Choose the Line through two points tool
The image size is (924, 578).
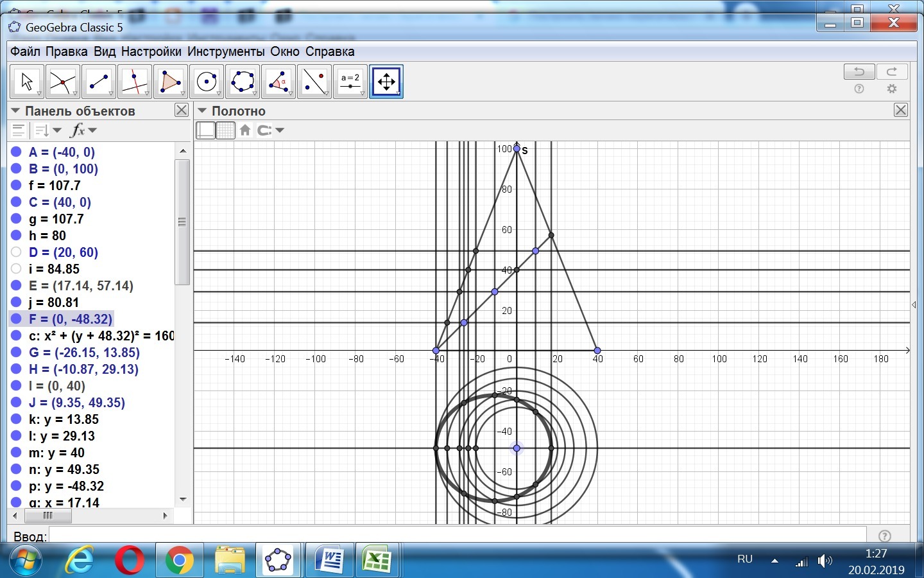(98, 82)
